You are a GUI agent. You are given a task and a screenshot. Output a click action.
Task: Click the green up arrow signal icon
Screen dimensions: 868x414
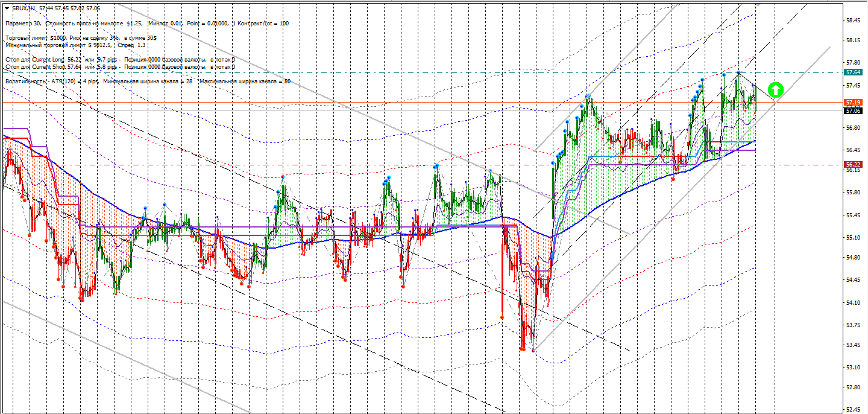776,90
